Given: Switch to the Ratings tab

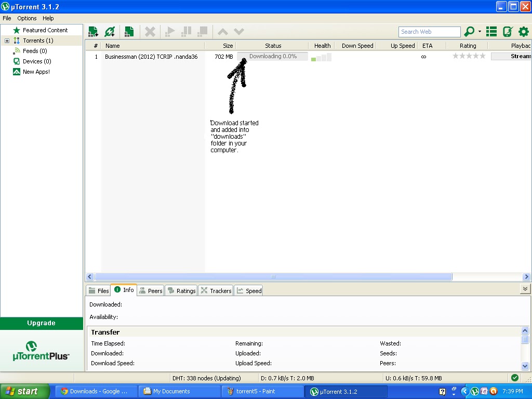Looking at the screenshot, I should click(x=181, y=291).
